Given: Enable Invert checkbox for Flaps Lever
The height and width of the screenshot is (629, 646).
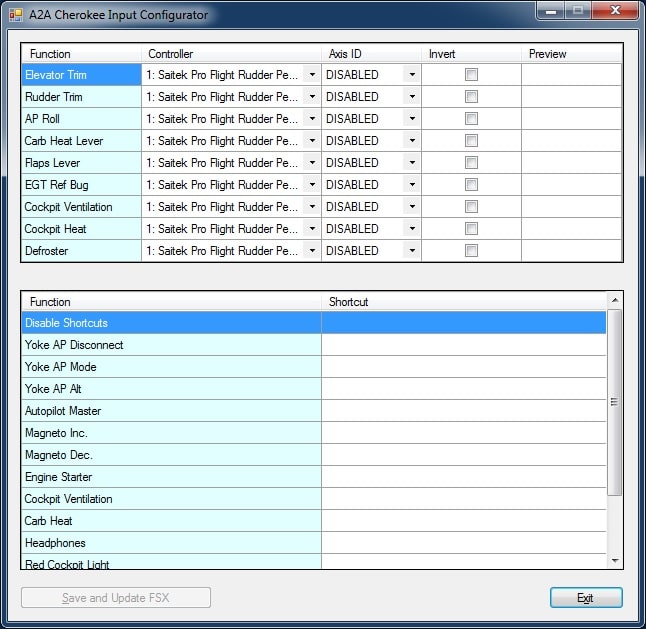Looking at the screenshot, I should coord(471,163).
